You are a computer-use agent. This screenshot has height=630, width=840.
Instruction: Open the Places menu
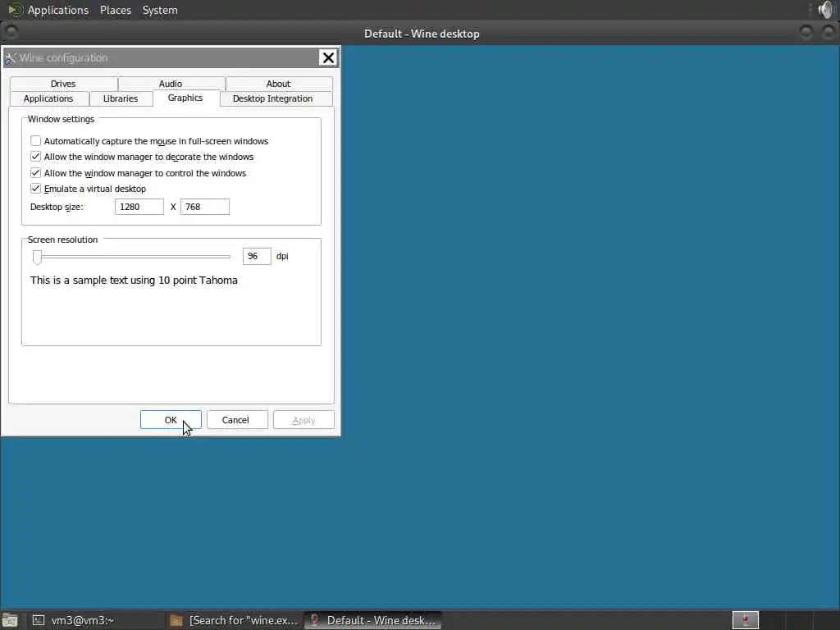[116, 10]
